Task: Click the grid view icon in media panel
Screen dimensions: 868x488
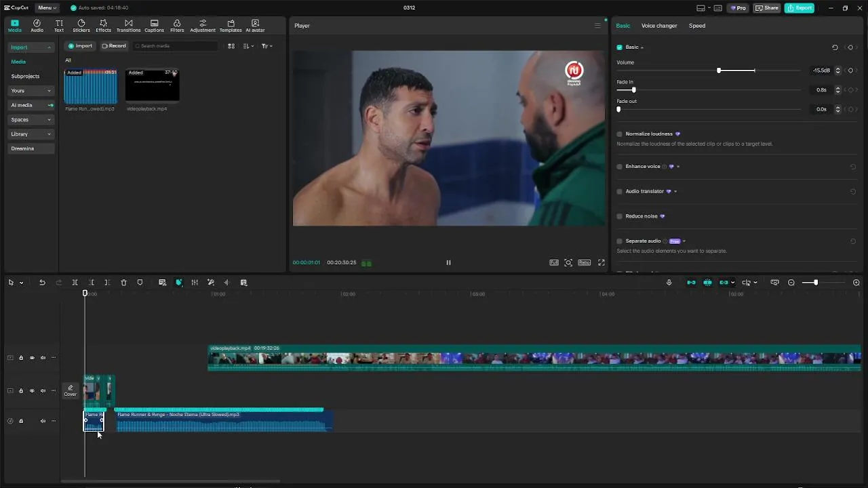Action: point(231,46)
